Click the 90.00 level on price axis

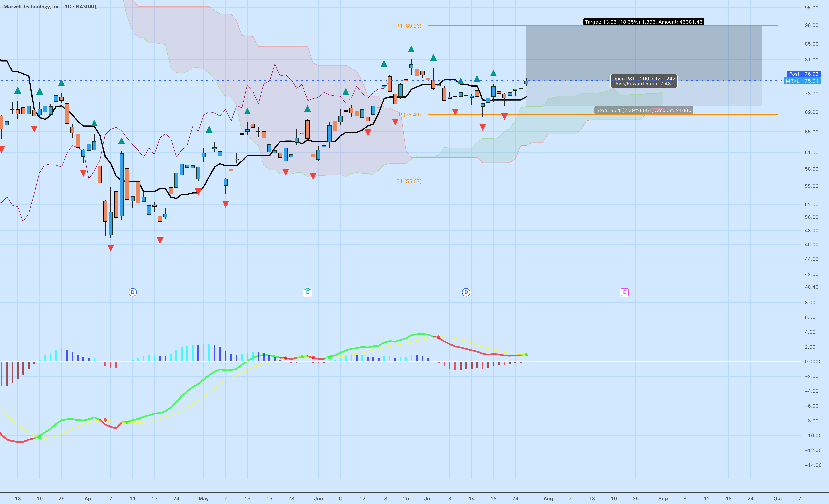(812, 25)
